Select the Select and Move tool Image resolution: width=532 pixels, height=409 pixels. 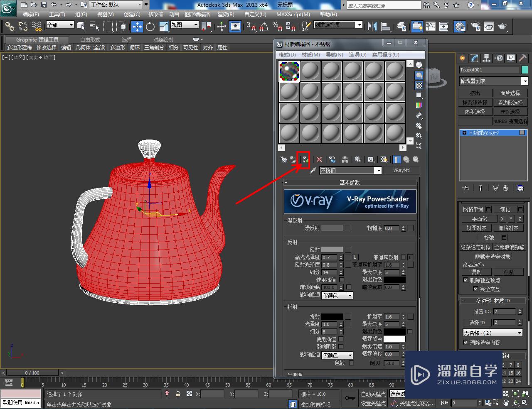click(x=137, y=27)
